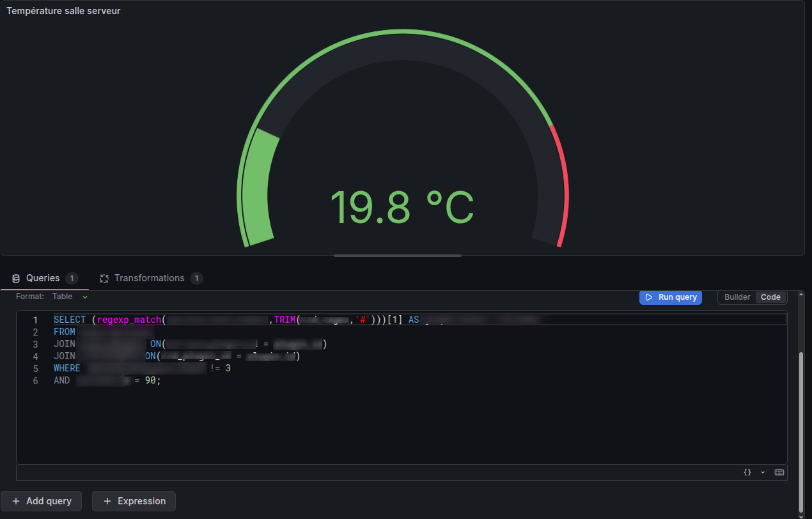The height and width of the screenshot is (519, 812).
Task: Click the Transformations tab label
Action: tap(149, 279)
